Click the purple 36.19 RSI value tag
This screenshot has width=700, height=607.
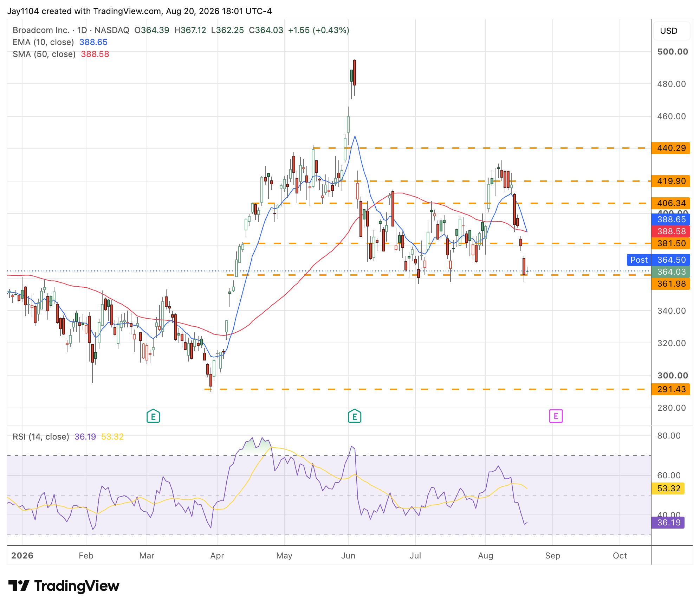click(x=668, y=523)
